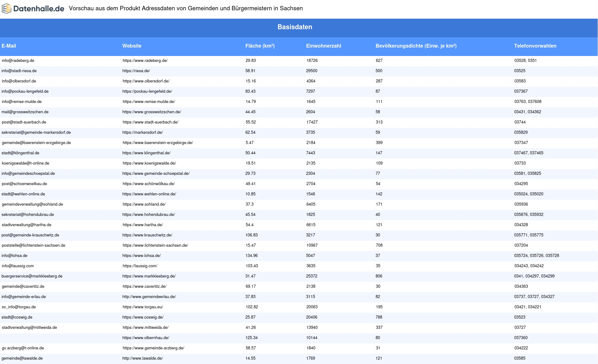Viewport: 598px width, 364px height.
Task: Click population density value 806
Action: click(379, 276)
